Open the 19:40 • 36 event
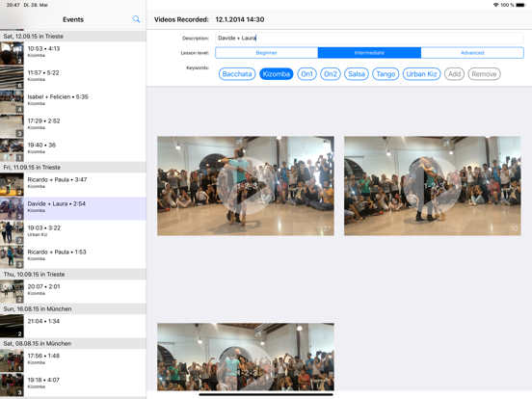The height and width of the screenshot is (399, 532). (x=73, y=149)
